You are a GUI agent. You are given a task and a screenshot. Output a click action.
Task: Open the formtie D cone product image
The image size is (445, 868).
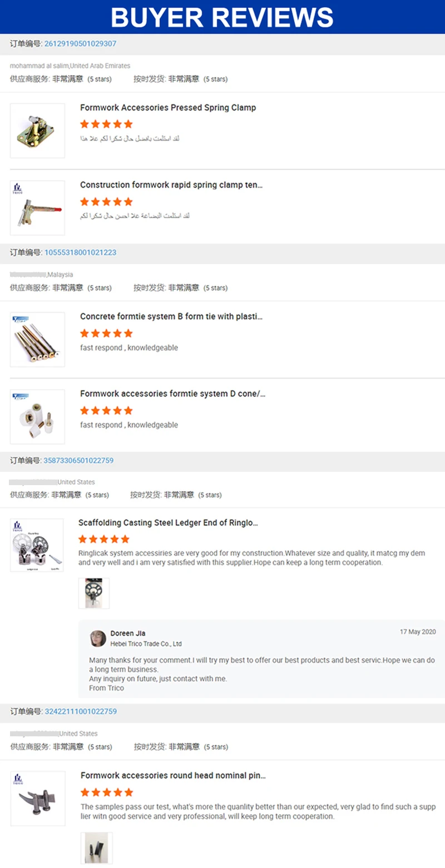(37, 417)
